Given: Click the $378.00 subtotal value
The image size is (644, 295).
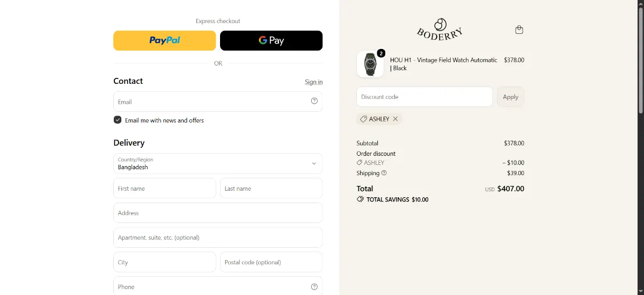Looking at the screenshot, I should (514, 143).
